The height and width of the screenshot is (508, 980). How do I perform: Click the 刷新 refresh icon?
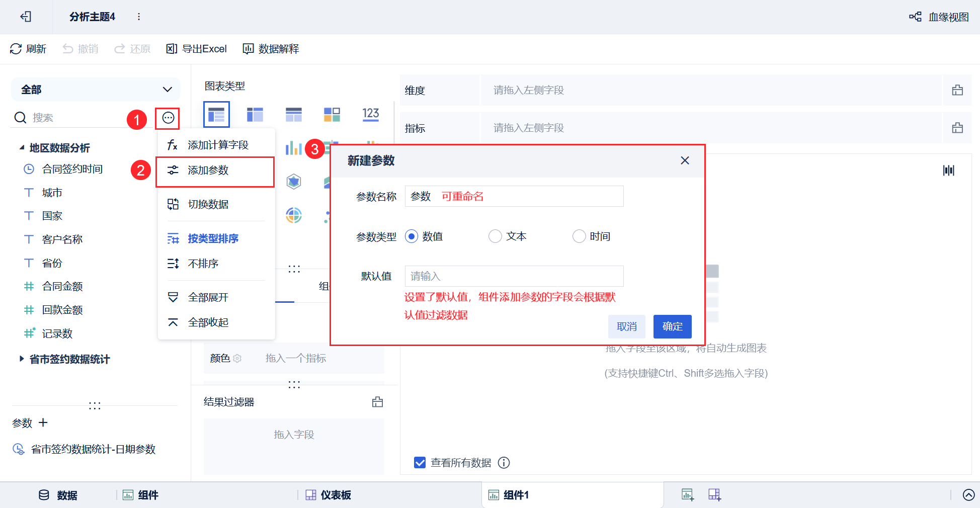pos(16,49)
